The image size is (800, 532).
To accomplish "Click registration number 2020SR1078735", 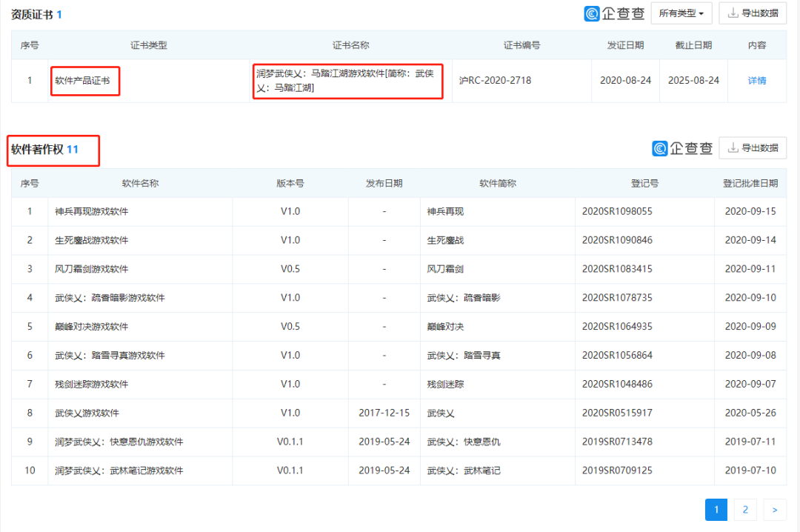I will [617, 298].
